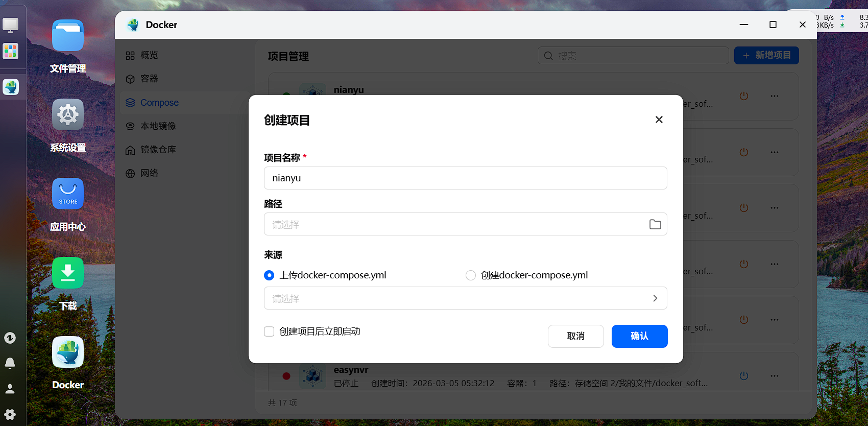Enable 创建项目后立即启动 checkbox
This screenshot has width=868, height=426.
coord(269,332)
